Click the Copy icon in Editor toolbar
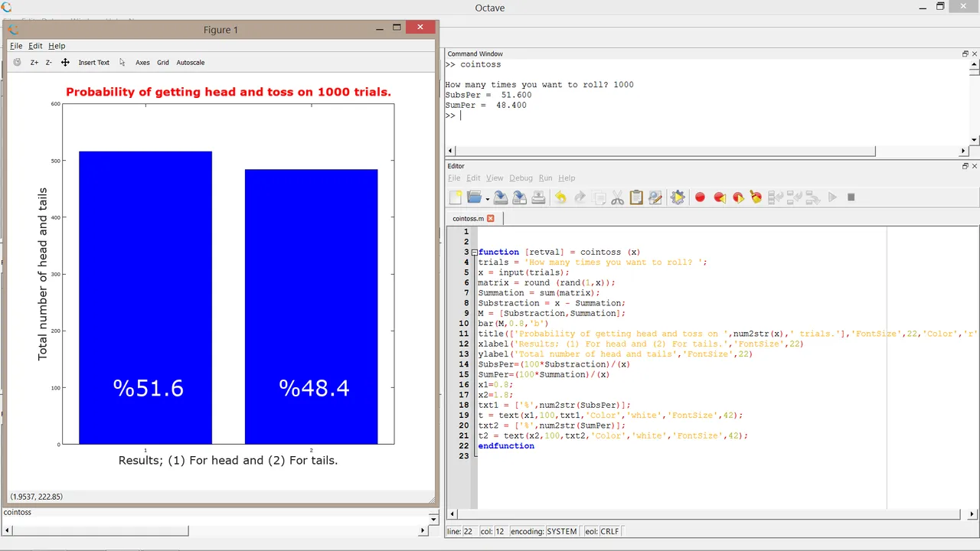This screenshot has width=980, height=551. (x=599, y=197)
